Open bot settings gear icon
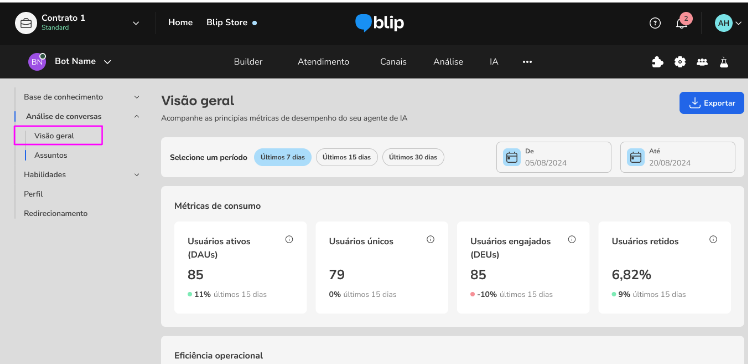 [x=680, y=62]
